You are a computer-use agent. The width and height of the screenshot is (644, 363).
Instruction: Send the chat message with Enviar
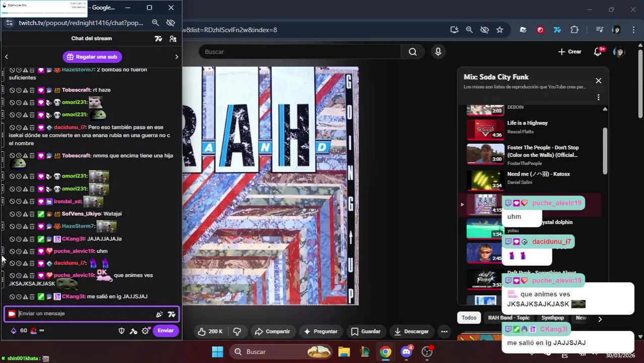166,331
